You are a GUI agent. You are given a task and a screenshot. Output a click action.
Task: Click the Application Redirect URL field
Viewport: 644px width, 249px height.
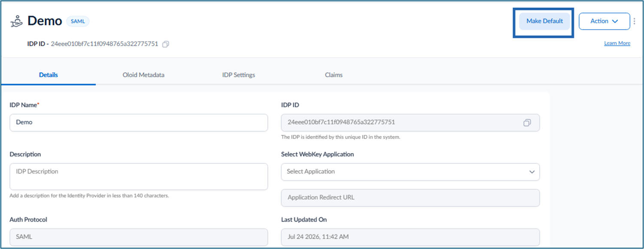(410, 198)
